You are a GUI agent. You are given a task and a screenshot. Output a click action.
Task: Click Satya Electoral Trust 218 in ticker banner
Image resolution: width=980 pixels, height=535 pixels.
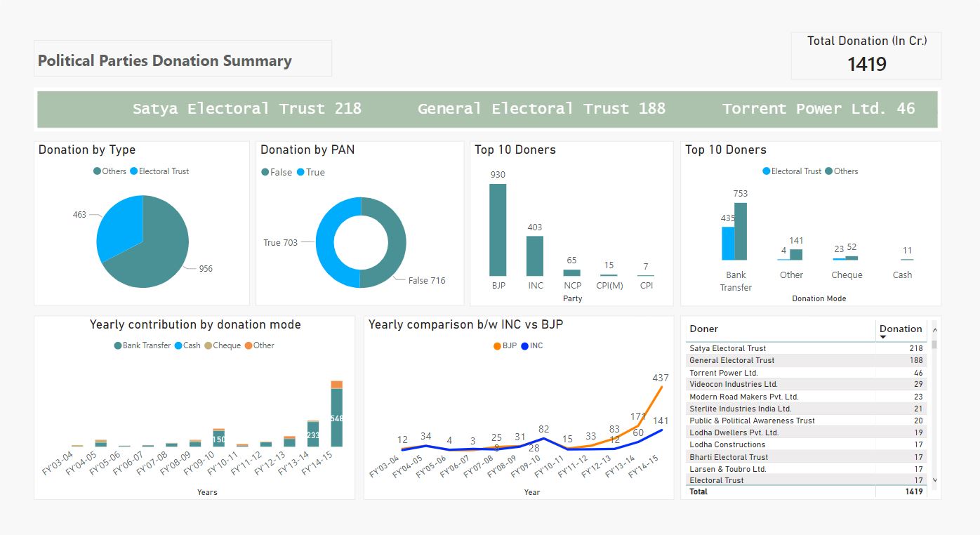pyautogui.click(x=247, y=109)
